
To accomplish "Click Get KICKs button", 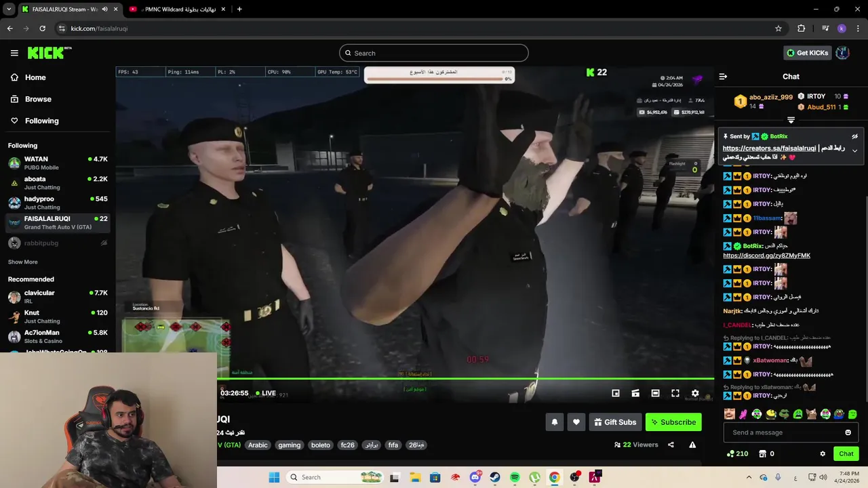I will tap(807, 53).
